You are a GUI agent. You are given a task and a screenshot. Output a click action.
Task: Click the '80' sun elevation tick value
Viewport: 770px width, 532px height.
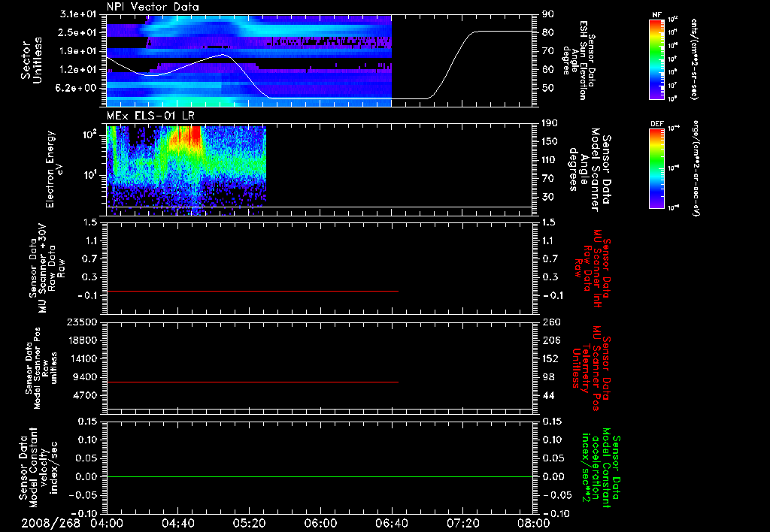(548, 32)
